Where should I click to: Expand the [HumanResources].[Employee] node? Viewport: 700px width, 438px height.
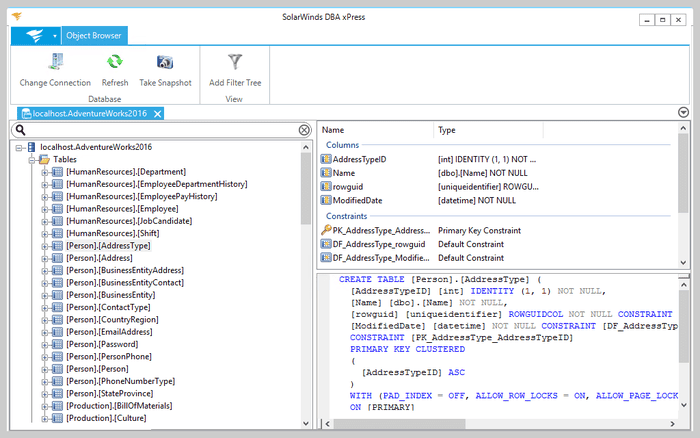(45, 209)
